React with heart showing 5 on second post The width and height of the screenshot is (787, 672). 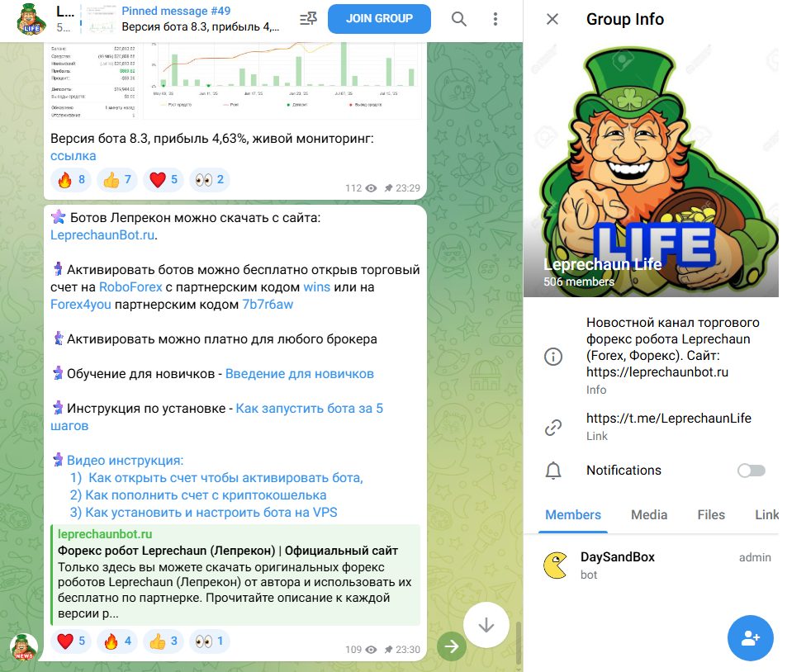pyautogui.click(x=71, y=641)
